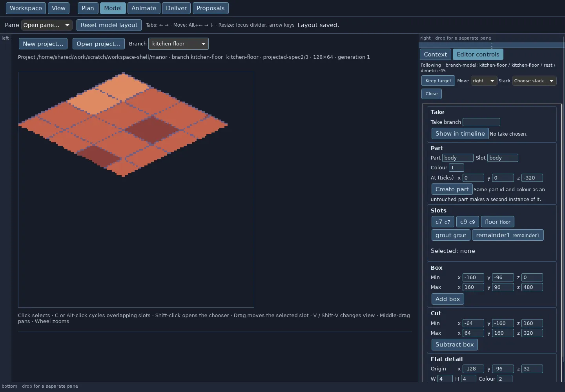Image resolution: width=565 pixels, height=392 pixels.
Task: Open the View menu
Action: click(x=58, y=8)
